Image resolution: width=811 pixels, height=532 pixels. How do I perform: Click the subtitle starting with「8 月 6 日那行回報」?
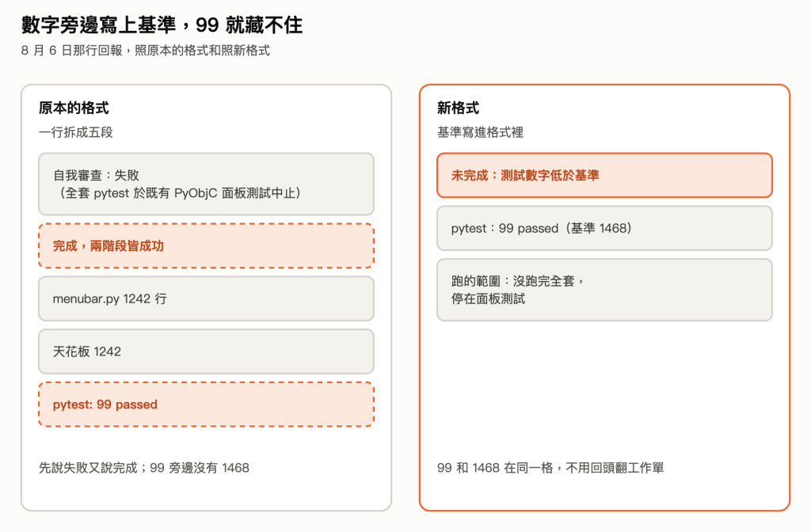146,51
